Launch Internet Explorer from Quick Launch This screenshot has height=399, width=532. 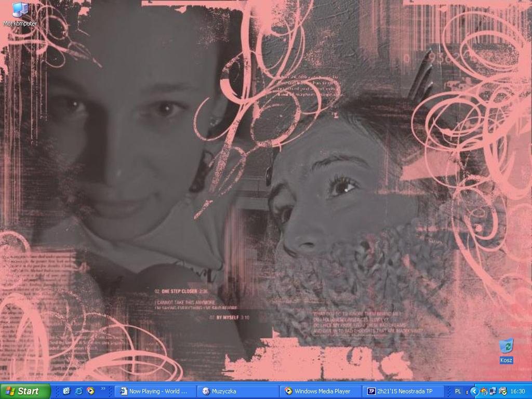(78, 391)
